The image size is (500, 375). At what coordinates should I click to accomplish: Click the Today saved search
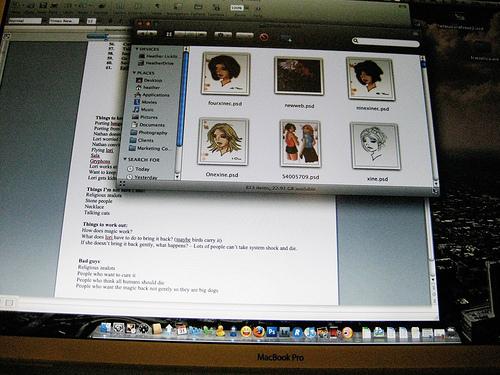(138, 169)
